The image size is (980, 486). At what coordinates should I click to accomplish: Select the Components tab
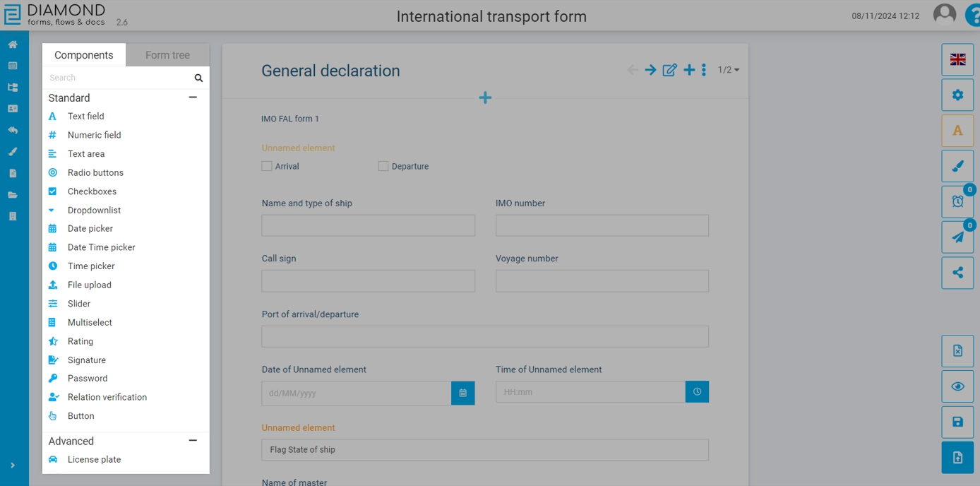(x=84, y=55)
